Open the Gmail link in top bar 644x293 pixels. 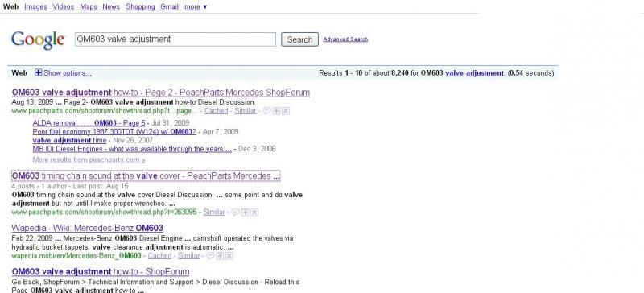tap(169, 7)
